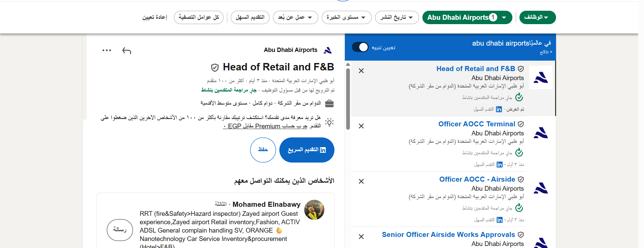This screenshot has height=248, width=644.
Task: Click verified badge next to job title heading
Action: click(x=215, y=68)
